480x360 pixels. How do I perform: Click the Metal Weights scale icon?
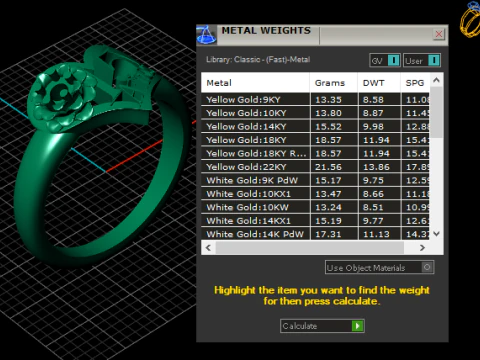[207, 35]
